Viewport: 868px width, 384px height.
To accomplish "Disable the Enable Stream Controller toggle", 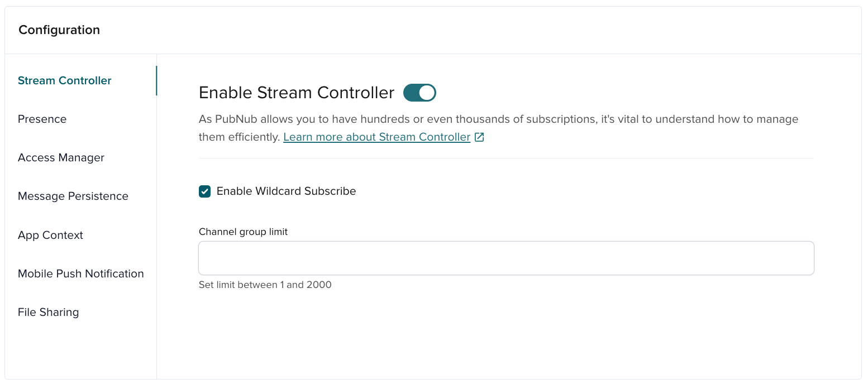I will click(x=419, y=92).
